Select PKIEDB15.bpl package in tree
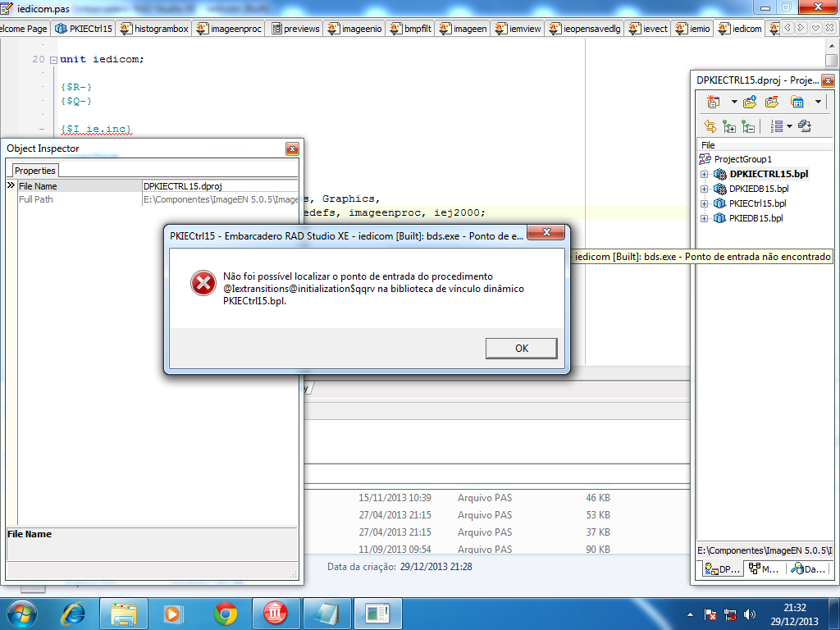Image resolution: width=840 pixels, height=630 pixels. 756,218
